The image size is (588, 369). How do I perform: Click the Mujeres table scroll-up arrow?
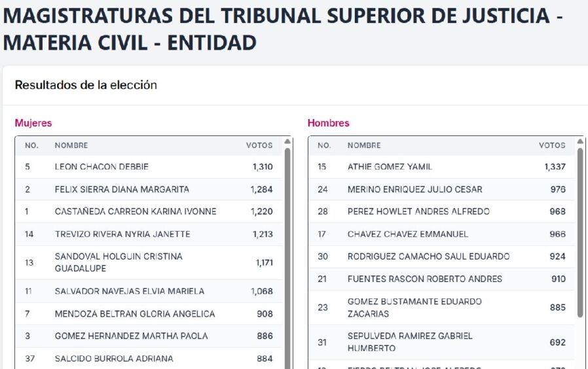click(287, 141)
